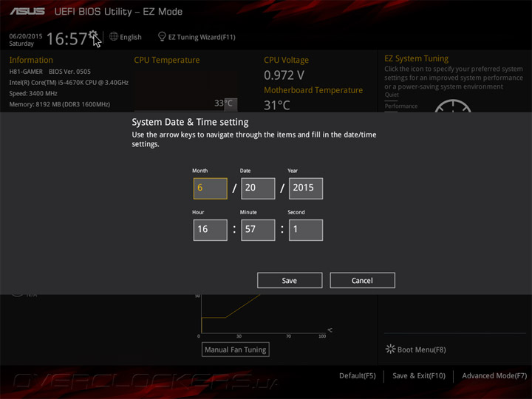Screen dimensions: 532x399
Task: Click the 16:57 clock display
Action: pyautogui.click(x=66, y=38)
